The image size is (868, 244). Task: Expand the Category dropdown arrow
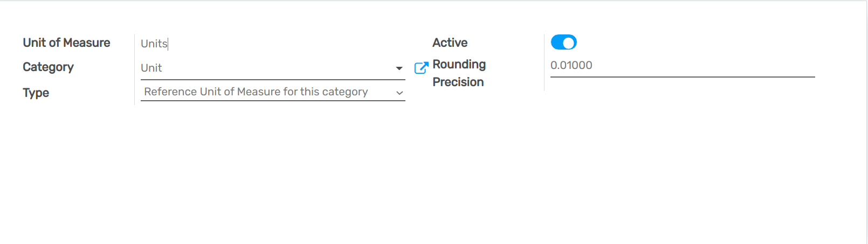[x=399, y=68]
